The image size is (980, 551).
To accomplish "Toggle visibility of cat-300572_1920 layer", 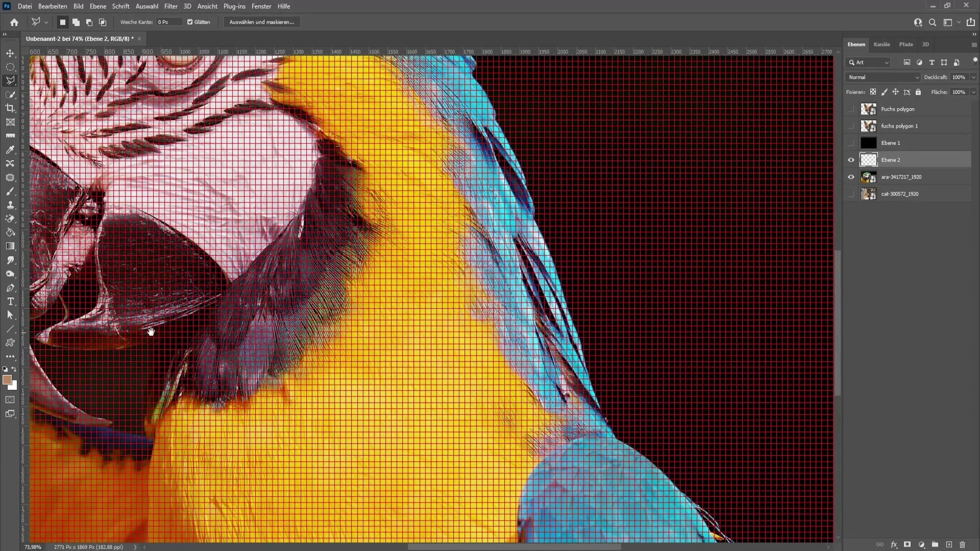I will coord(851,194).
